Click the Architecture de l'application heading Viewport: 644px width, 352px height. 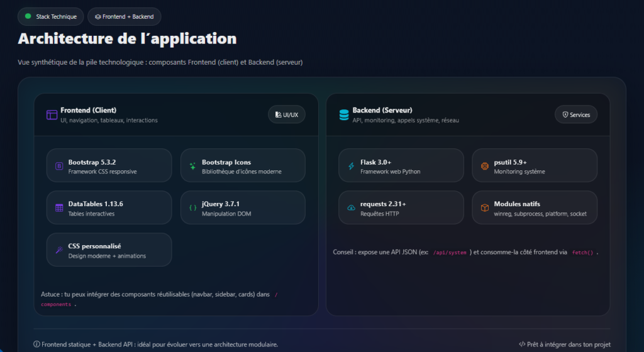click(127, 39)
